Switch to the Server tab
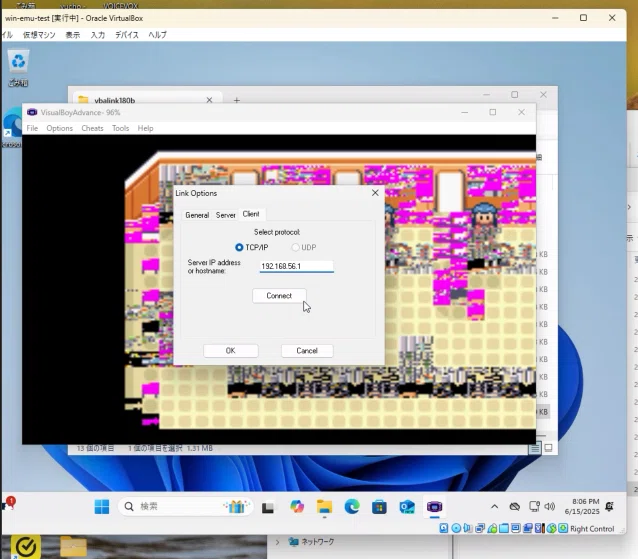The width and height of the screenshot is (638, 559). pos(225,215)
